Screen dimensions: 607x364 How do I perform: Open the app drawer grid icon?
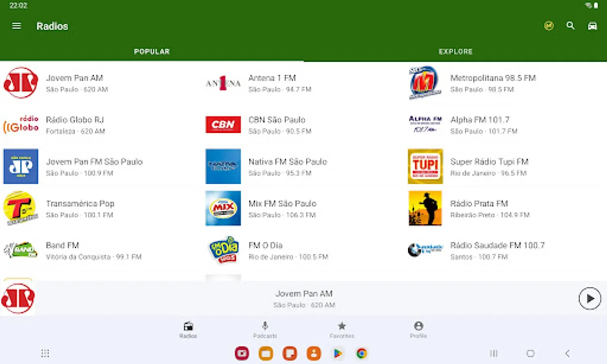[x=45, y=353]
